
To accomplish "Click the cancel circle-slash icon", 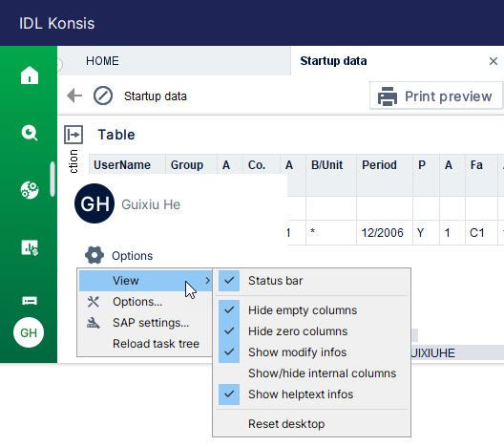I will point(103,96).
